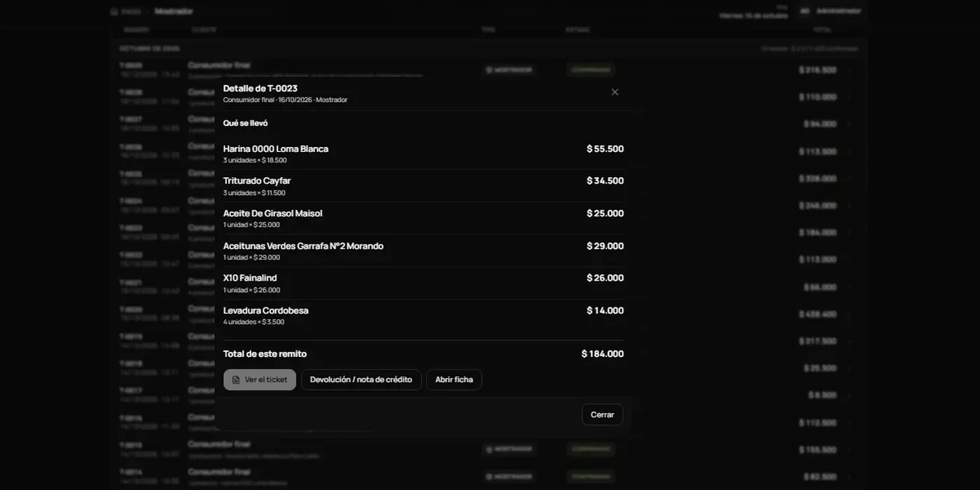980x490 pixels.
Task: Click the $ 184.000 total in the dialog
Action: click(x=603, y=353)
